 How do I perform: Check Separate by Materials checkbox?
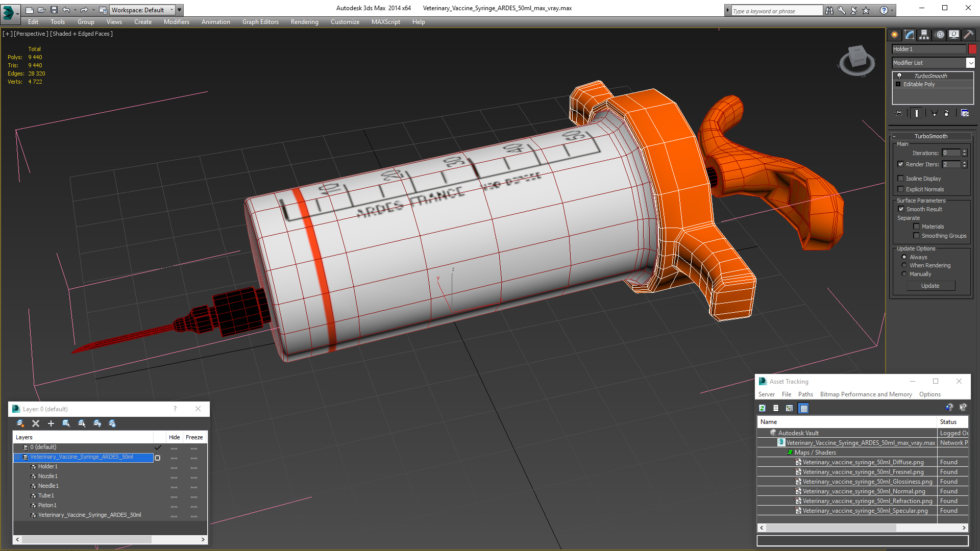click(917, 227)
